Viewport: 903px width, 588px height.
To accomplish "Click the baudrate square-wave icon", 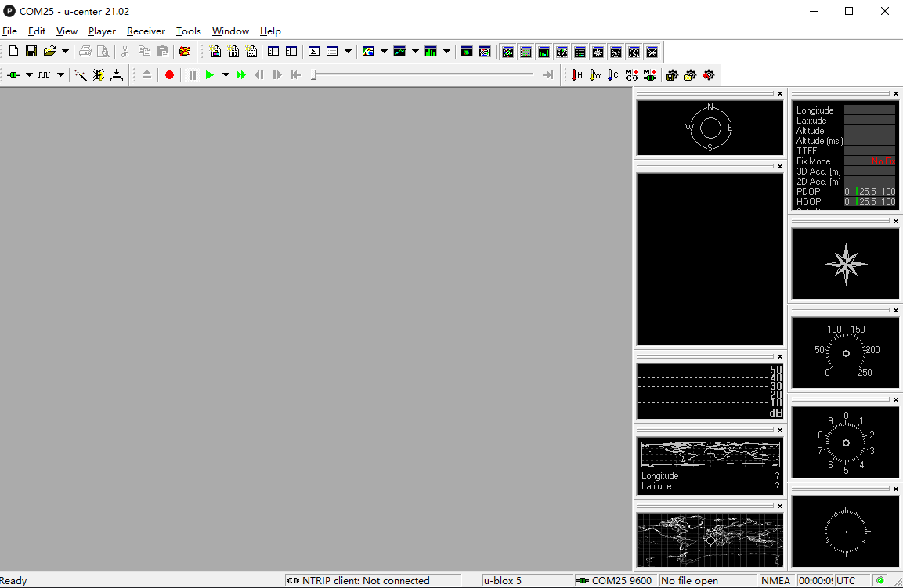I will (45, 75).
